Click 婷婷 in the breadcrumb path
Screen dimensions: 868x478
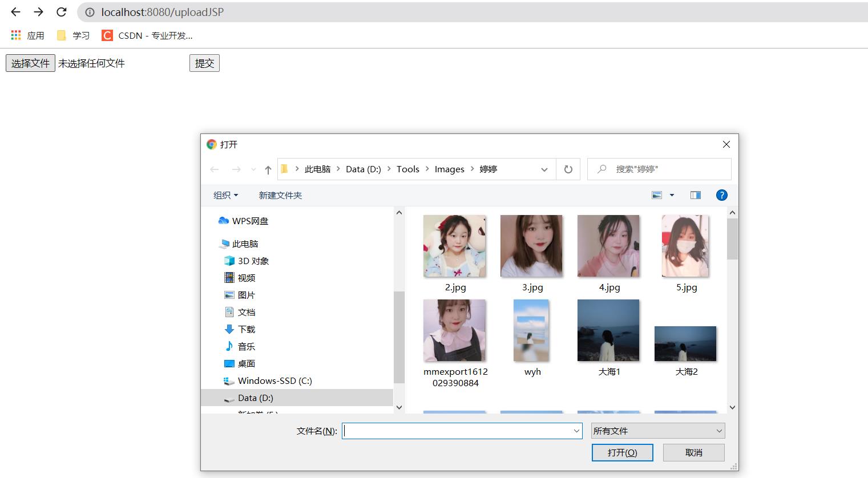pos(488,169)
